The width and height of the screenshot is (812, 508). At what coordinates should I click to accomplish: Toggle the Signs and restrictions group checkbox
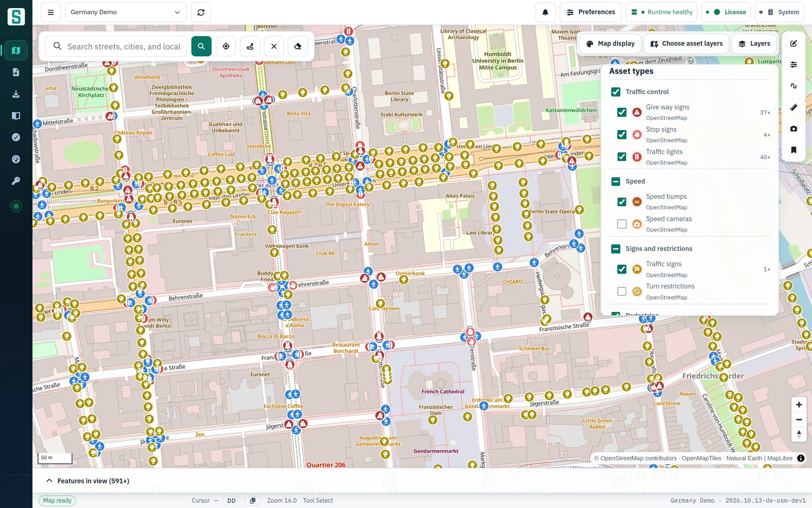click(x=616, y=248)
